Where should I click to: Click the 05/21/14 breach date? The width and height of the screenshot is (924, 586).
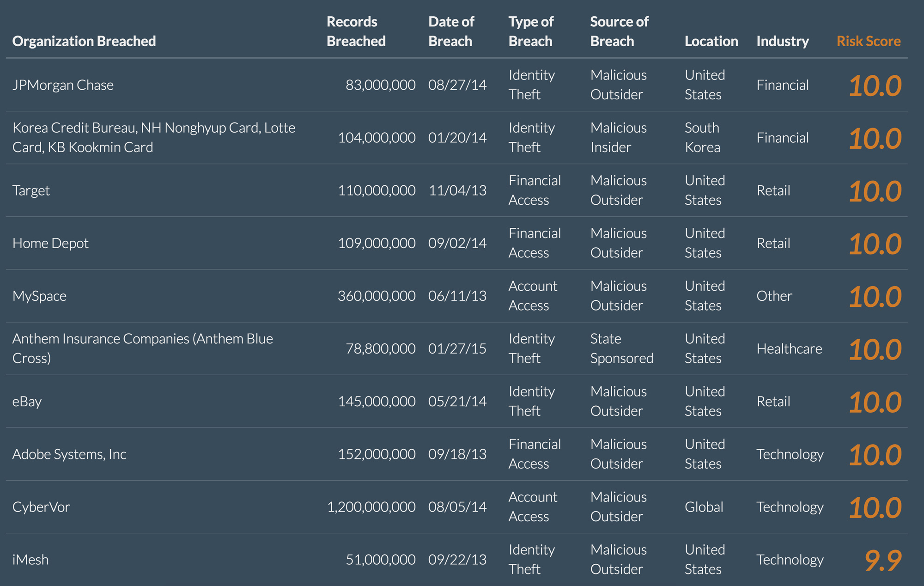(457, 401)
